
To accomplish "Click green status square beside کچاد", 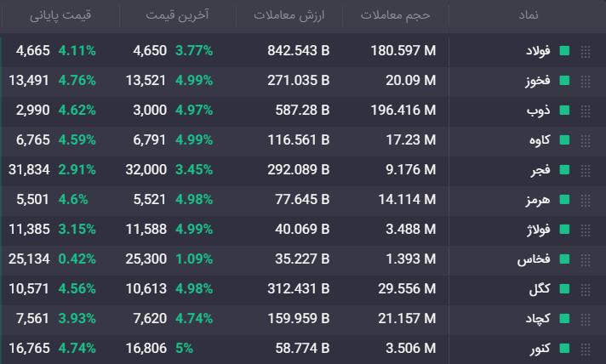I will click(564, 319).
